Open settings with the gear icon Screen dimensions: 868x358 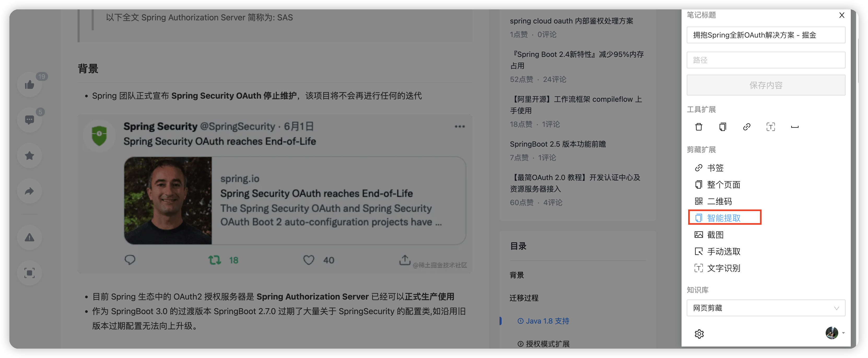699,334
